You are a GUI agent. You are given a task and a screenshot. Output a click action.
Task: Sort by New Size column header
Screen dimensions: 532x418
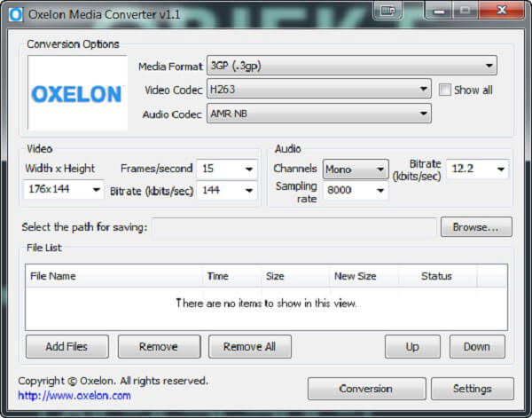coord(364,276)
